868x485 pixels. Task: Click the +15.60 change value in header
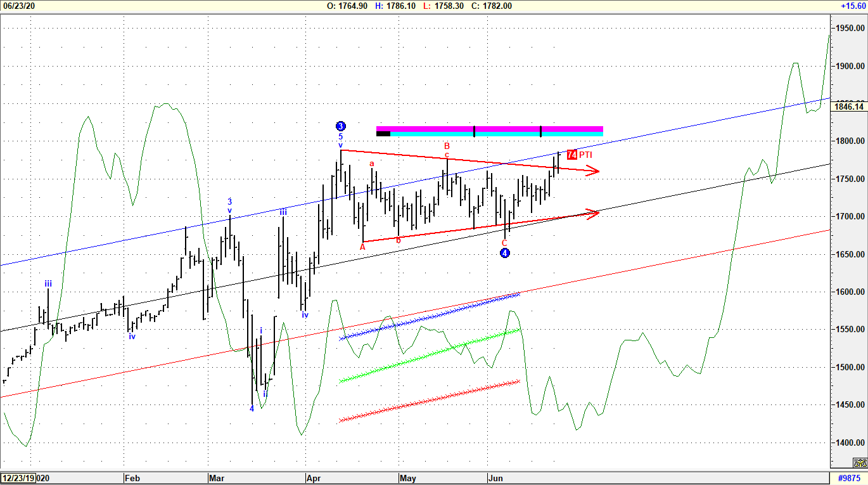852,6
